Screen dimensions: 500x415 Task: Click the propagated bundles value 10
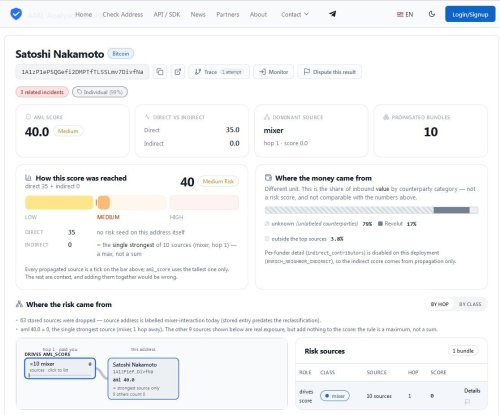pyautogui.click(x=431, y=132)
